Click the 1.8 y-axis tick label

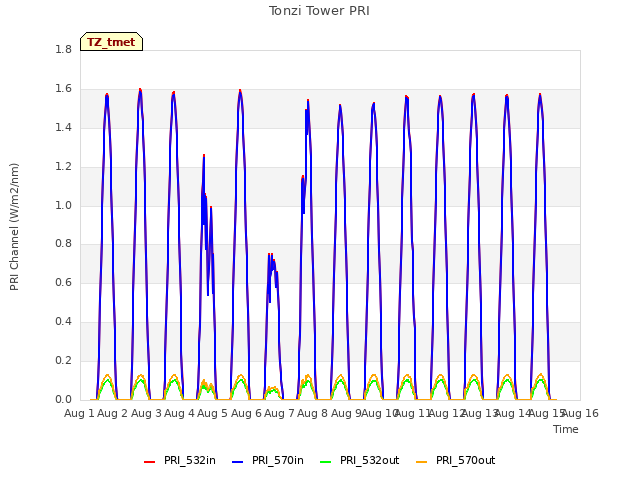tap(63, 49)
